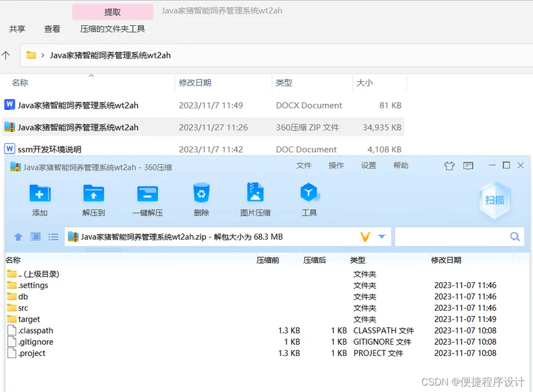Click the Java家猪智能饲养管理系统wt2ah breadcrumb
Screen dimensions: 533x392
[111, 55]
